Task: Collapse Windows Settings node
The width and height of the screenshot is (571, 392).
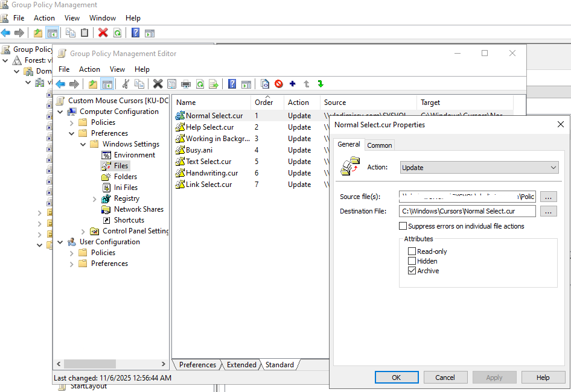Action: click(x=83, y=145)
